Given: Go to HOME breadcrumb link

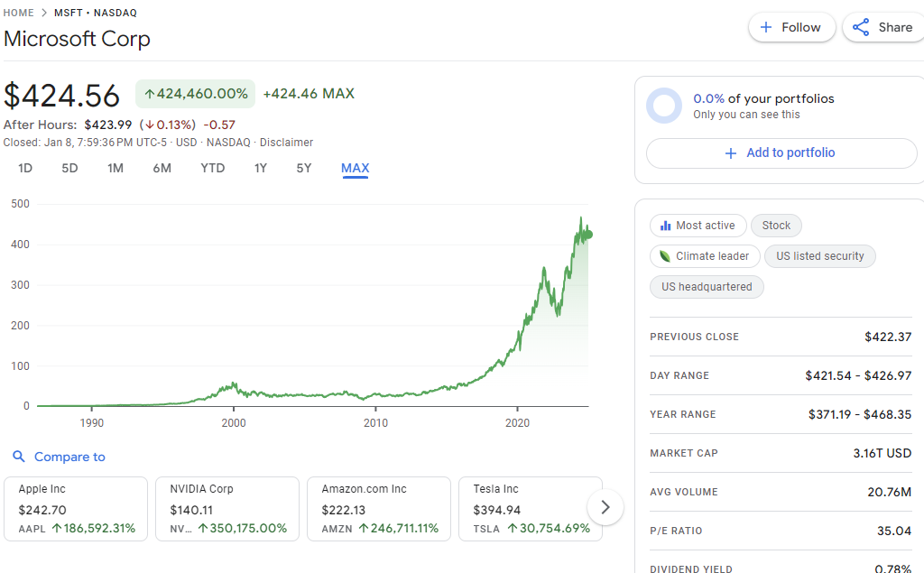Looking at the screenshot, I should coord(18,13).
